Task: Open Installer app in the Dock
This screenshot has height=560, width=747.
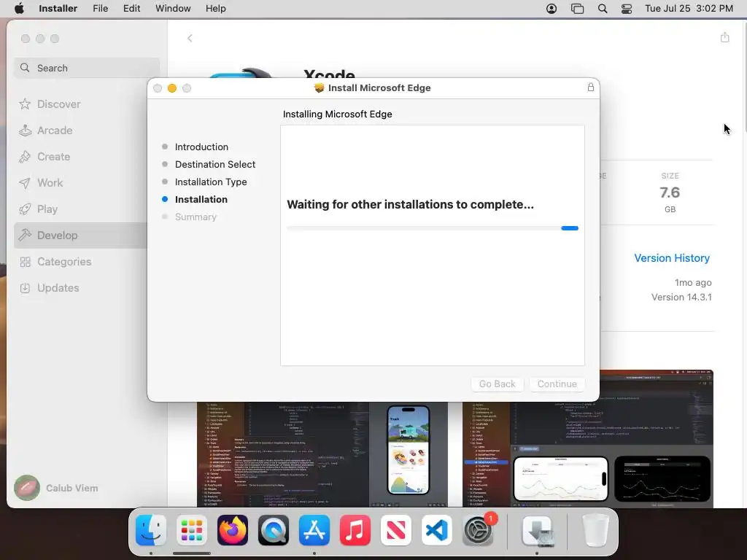Action: pos(537,530)
